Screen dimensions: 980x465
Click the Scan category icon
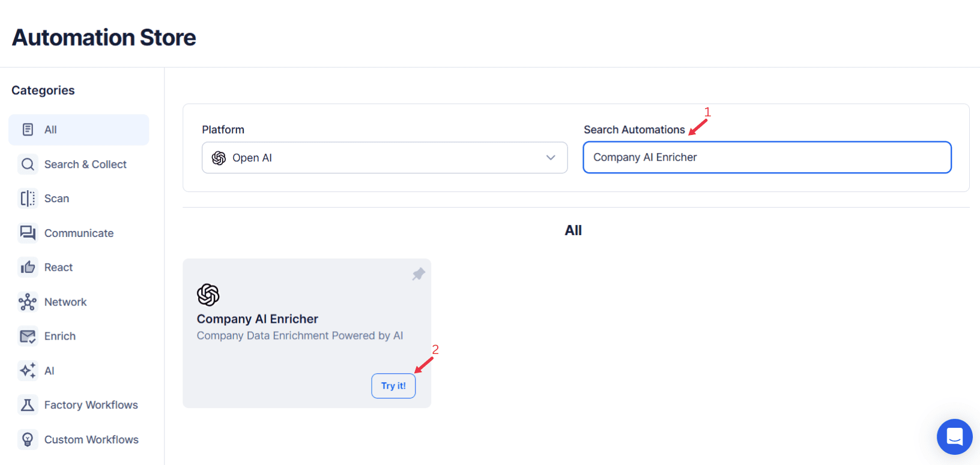coord(28,199)
